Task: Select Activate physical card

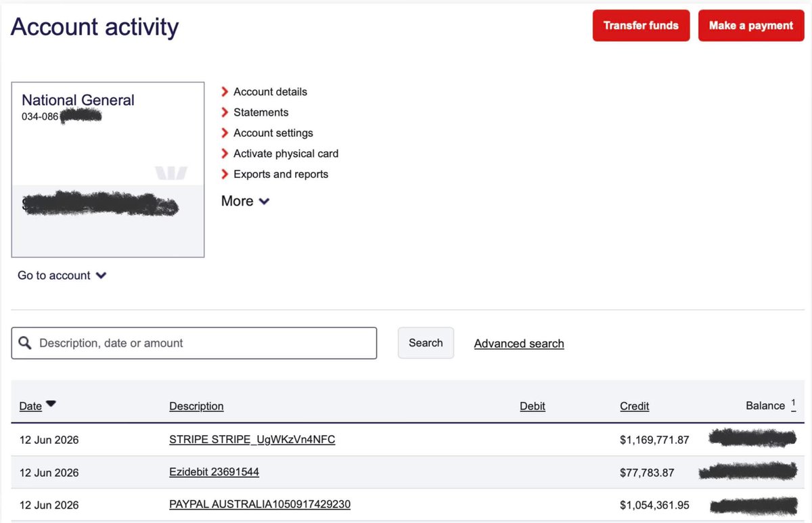Action: pyautogui.click(x=286, y=154)
